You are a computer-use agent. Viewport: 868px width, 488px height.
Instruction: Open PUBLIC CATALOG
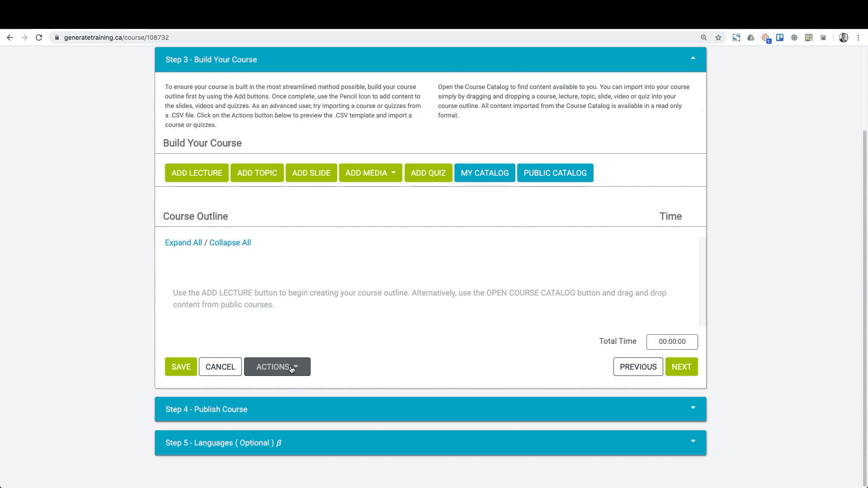555,173
